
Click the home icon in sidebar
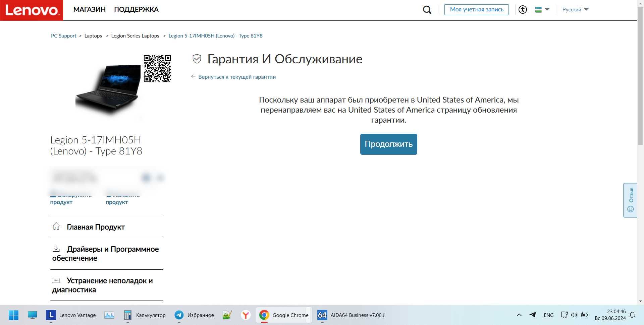[56, 226]
